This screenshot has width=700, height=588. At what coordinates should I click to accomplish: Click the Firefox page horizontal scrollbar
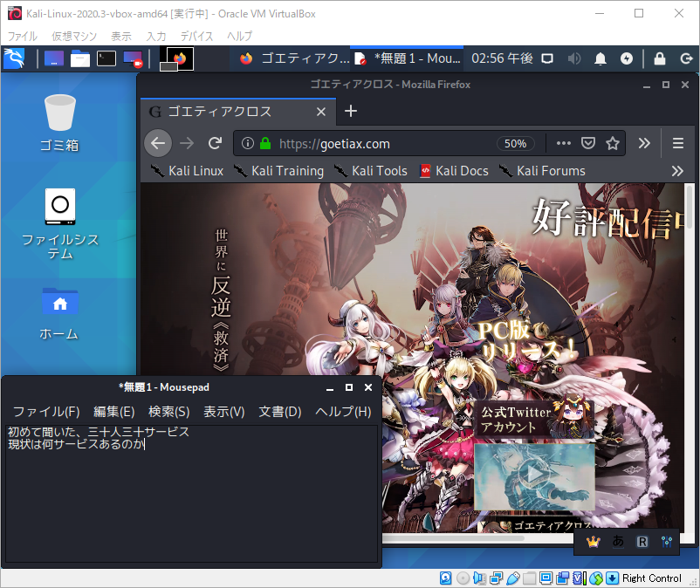pyautogui.click(x=453, y=537)
